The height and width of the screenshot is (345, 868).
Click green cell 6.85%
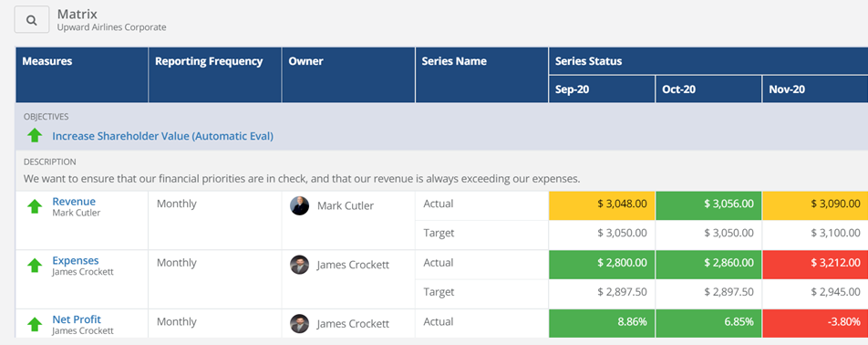[x=708, y=323]
